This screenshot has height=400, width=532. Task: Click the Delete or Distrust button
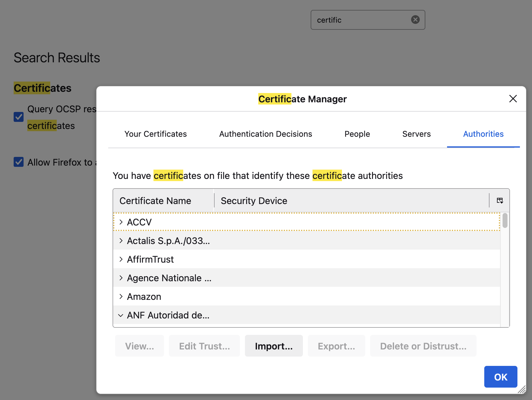pyautogui.click(x=423, y=346)
